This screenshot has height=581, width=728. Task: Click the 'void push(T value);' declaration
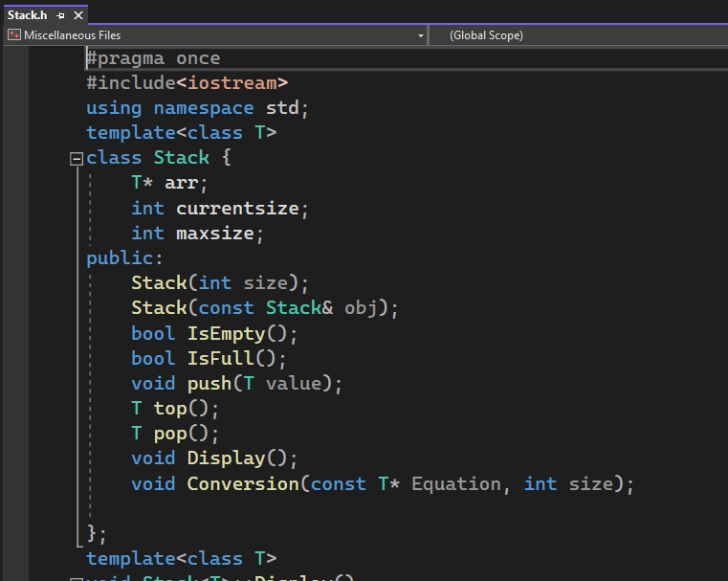[x=237, y=384]
